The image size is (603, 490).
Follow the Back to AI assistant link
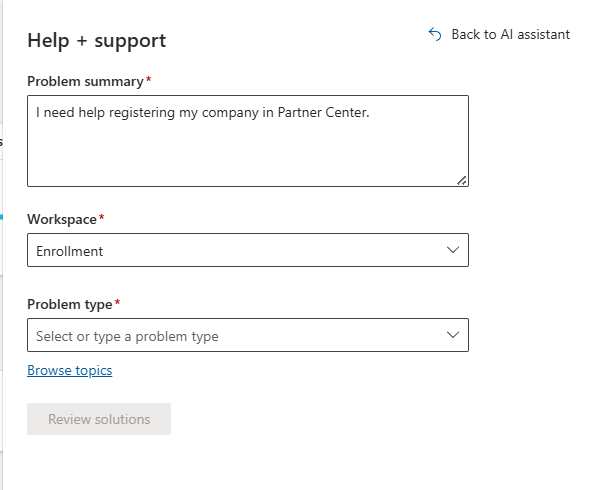pyautogui.click(x=510, y=34)
